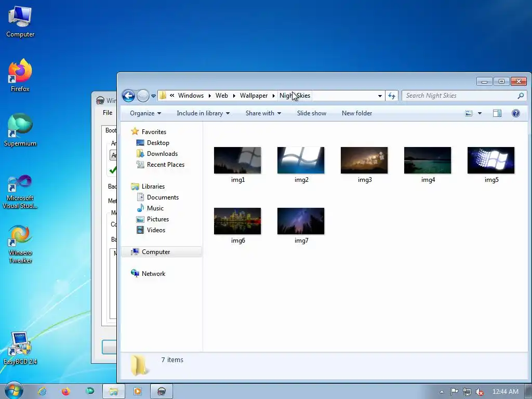Open the EasyBCD 2.4 desktop shortcut
Image resolution: width=532 pixels, height=399 pixels.
pos(20,349)
